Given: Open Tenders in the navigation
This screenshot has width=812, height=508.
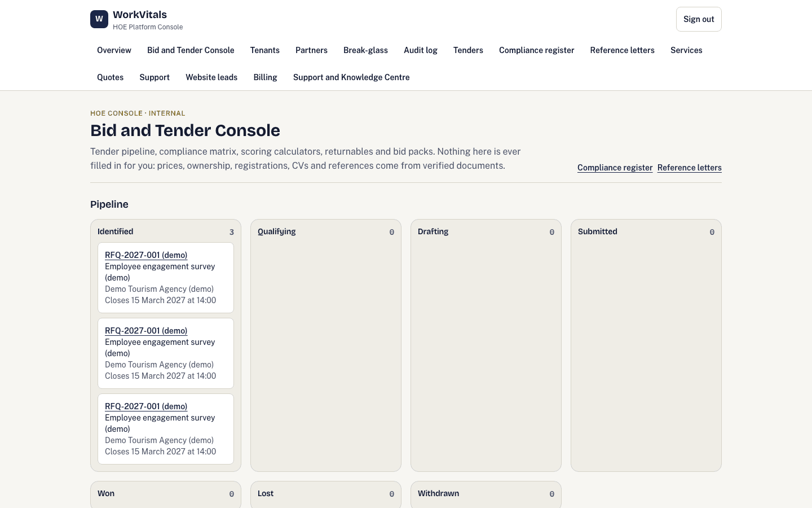Looking at the screenshot, I should point(468,50).
